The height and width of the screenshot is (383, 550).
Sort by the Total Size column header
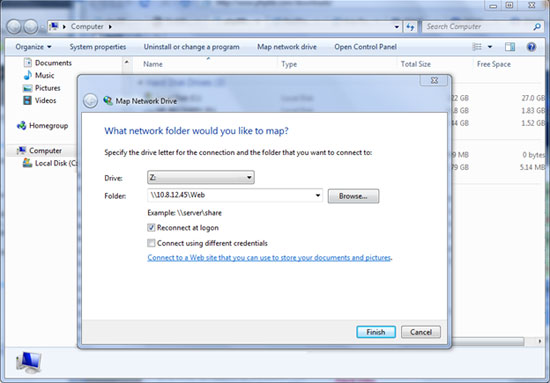[x=416, y=64]
